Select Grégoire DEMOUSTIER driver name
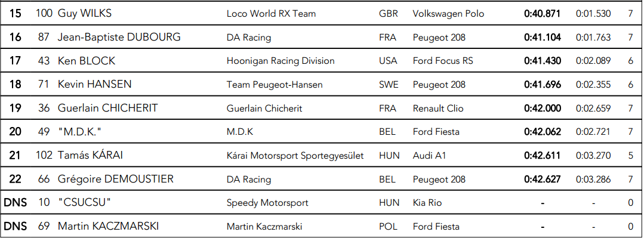The height and width of the screenshot is (238, 644). 115,179
